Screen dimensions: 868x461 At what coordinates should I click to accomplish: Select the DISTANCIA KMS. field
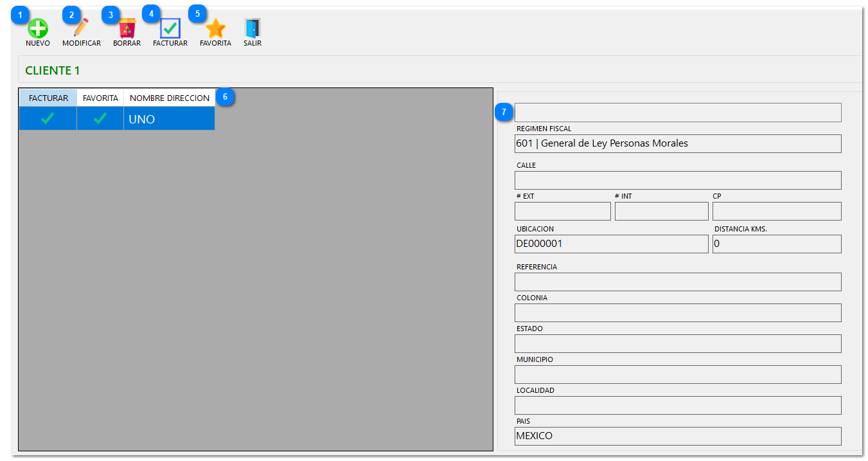point(776,244)
